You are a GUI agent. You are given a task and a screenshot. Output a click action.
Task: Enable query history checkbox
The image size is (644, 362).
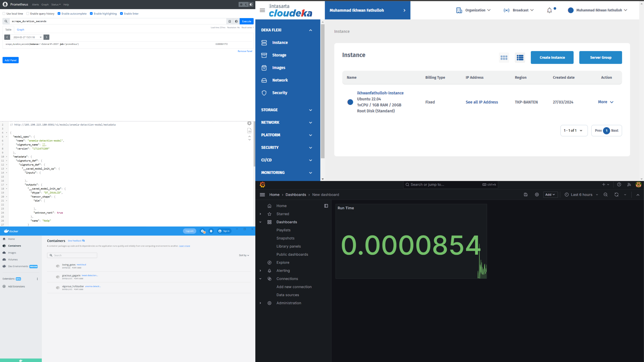(28, 14)
